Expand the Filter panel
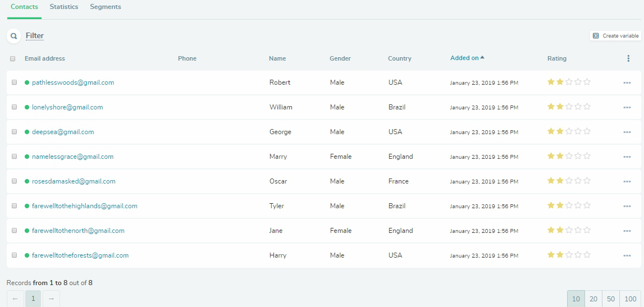 pyautogui.click(x=35, y=36)
